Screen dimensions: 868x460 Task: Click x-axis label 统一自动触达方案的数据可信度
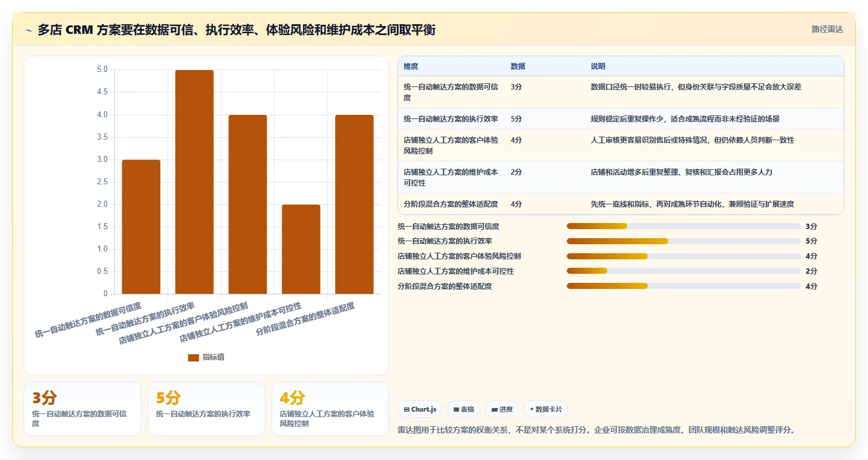[88, 320]
